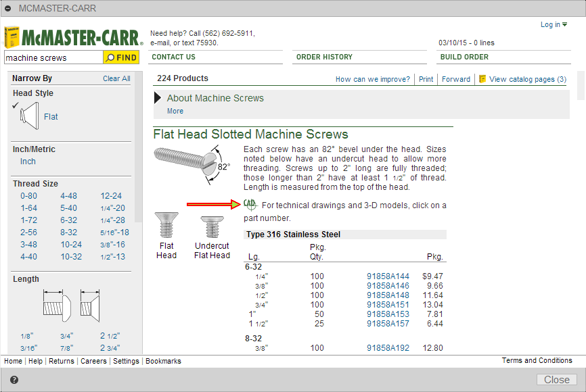
Task: Click Clear All in the Narrow By panel
Action: 115,78
